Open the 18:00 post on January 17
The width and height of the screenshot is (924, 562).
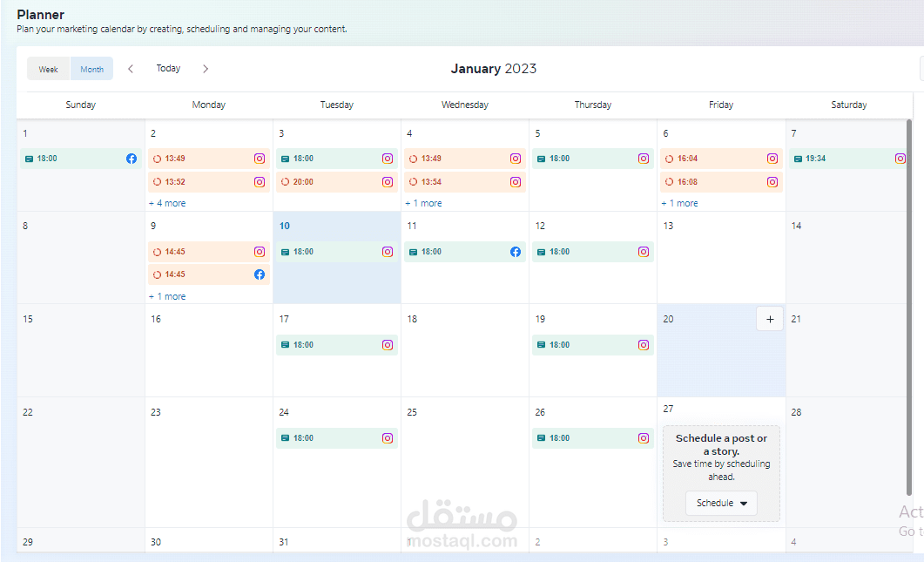(337, 345)
